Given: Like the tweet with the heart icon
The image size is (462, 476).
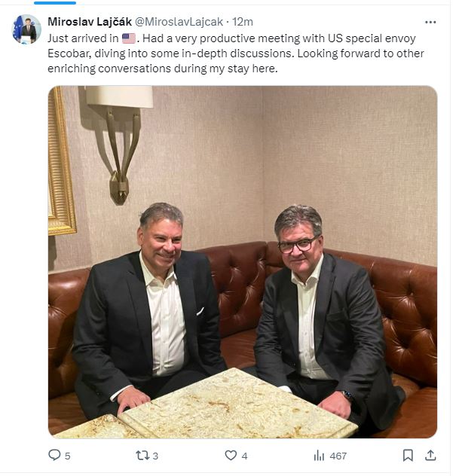Looking at the screenshot, I should [x=231, y=456].
